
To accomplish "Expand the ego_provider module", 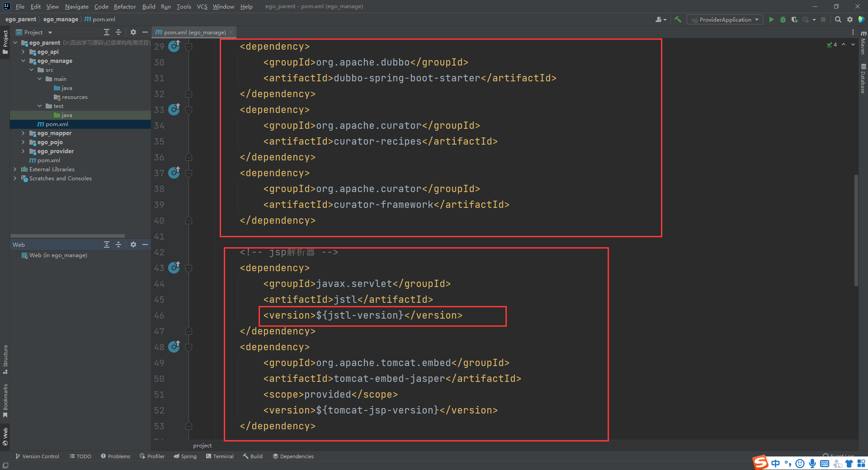I will pos(23,151).
